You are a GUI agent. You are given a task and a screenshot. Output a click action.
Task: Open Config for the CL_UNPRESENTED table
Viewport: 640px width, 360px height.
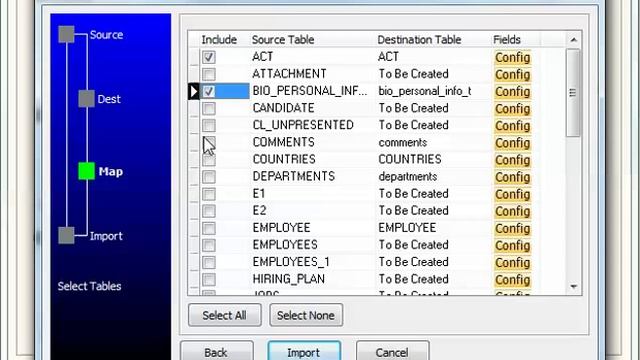coord(513,126)
